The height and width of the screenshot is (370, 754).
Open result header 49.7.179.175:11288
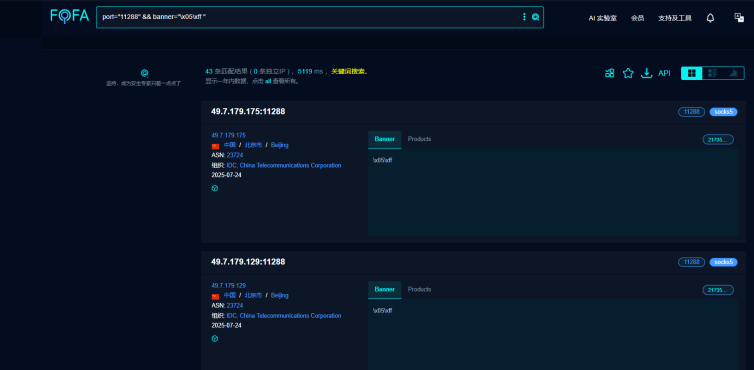(248, 112)
